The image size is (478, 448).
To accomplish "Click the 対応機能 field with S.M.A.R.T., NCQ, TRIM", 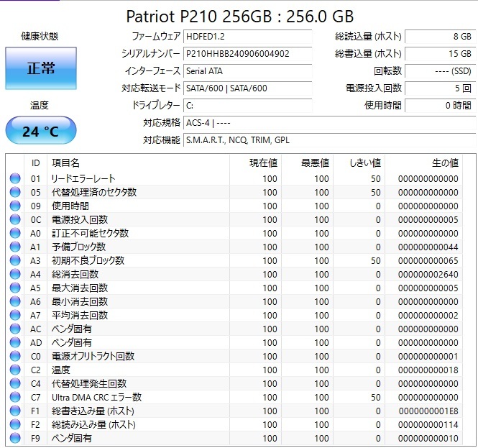I will coord(329,140).
